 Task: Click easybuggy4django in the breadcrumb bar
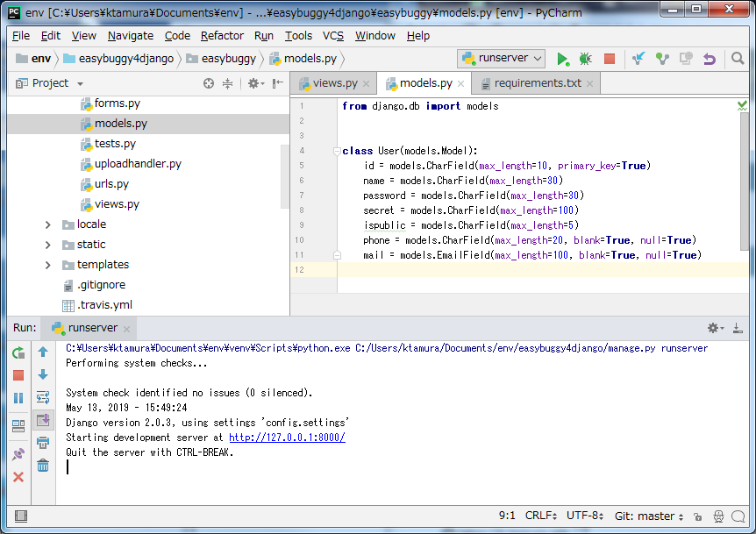click(118, 59)
